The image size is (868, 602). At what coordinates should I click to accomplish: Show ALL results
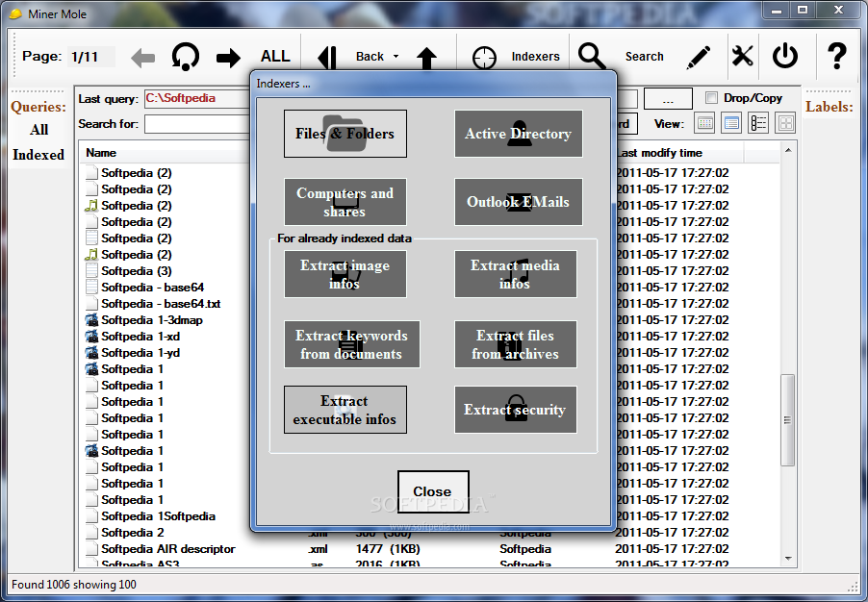(x=275, y=57)
